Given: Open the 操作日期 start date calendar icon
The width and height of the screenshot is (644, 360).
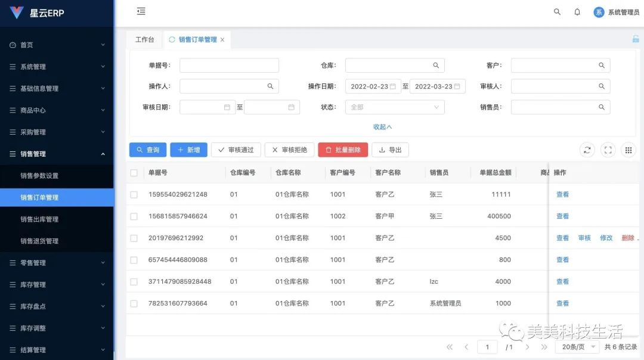Looking at the screenshot, I should [394, 86].
